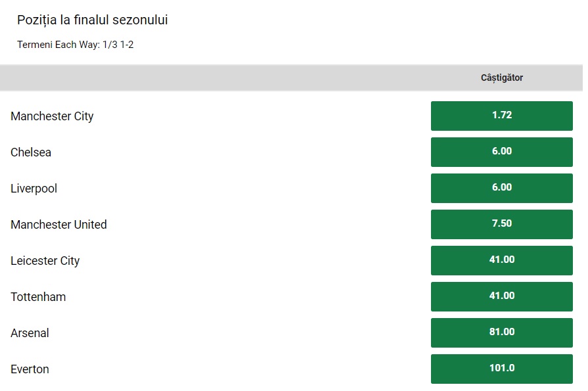Viewport: 588px width, 391px height.
Task: Pick Liverpool odds of 6.00
Action: click(501, 188)
